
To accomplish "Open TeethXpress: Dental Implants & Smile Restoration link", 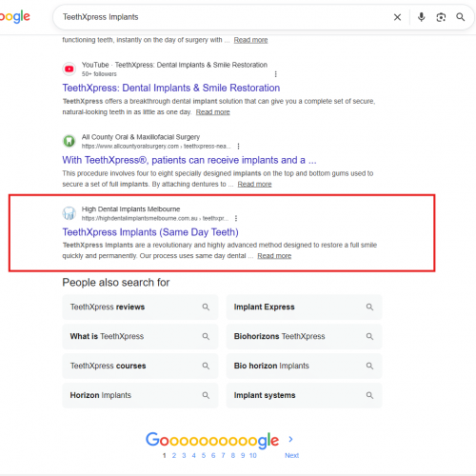I will 171,88.
